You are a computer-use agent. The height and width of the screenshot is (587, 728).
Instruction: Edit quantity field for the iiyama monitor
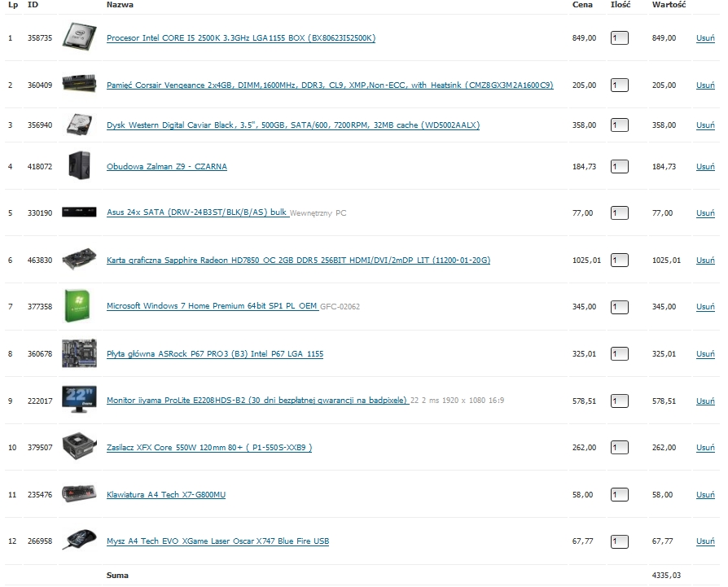(x=620, y=401)
